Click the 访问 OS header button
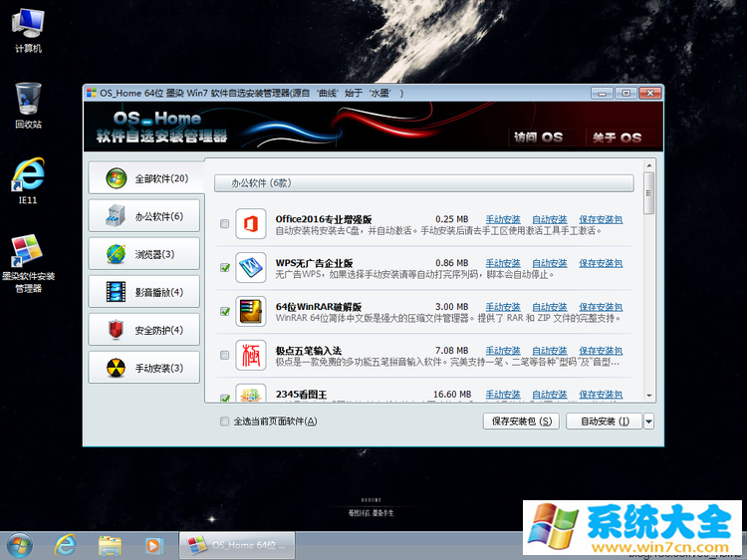The image size is (747, 560). [x=538, y=138]
